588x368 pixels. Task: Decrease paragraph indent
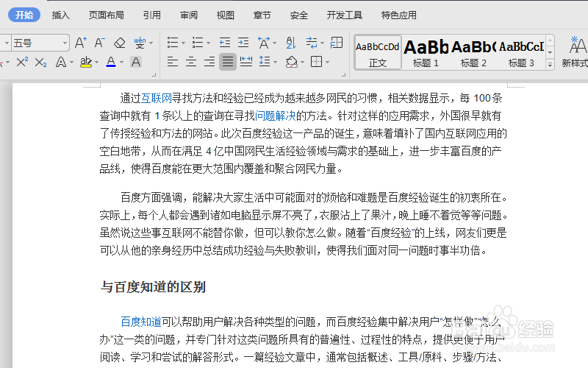(225, 43)
